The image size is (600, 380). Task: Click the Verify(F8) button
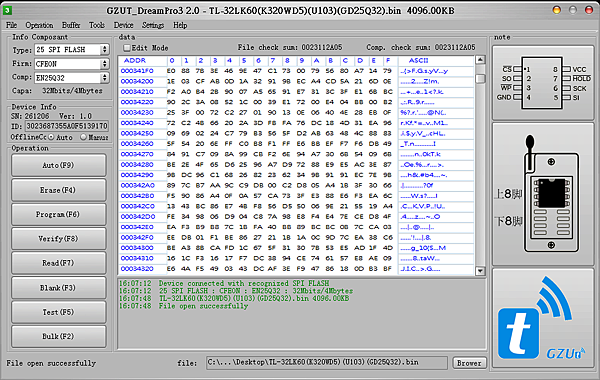tap(59, 239)
